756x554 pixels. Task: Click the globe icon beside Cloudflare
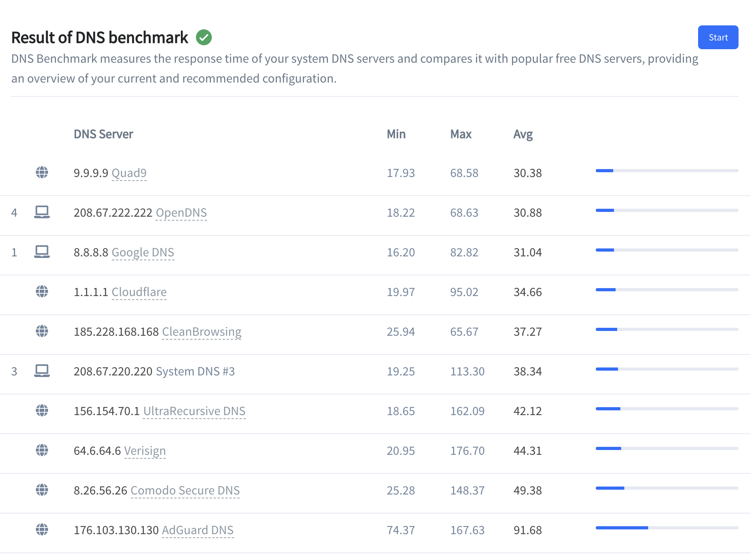(x=42, y=291)
